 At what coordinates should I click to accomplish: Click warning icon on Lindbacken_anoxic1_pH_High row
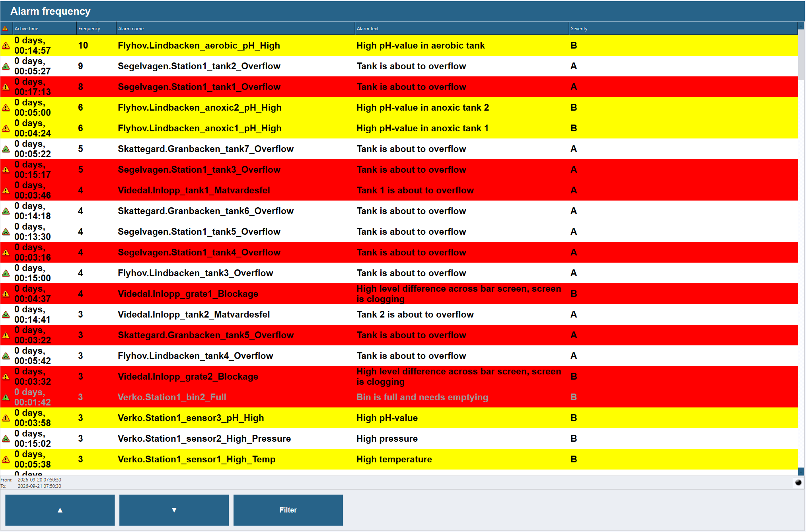tap(6, 129)
